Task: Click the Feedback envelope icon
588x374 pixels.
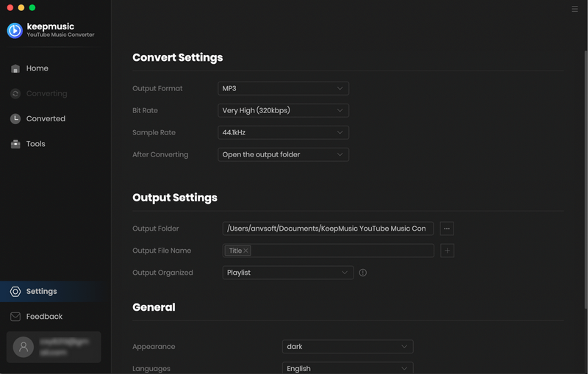Action: tap(15, 317)
